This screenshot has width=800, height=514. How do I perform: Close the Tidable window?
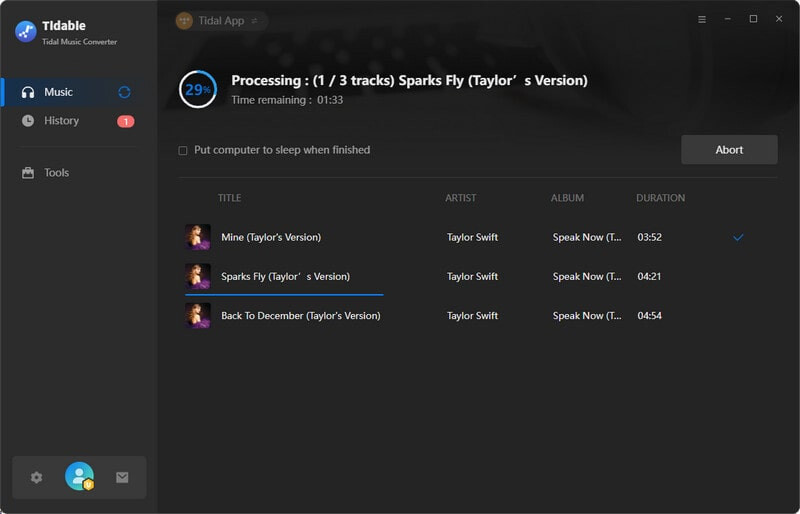click(779, 19)
